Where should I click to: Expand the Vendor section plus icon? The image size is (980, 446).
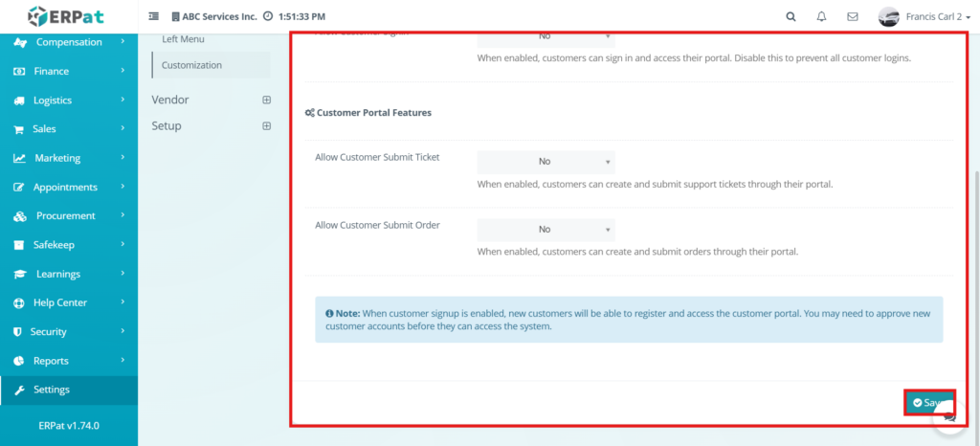tap(267, 100)
